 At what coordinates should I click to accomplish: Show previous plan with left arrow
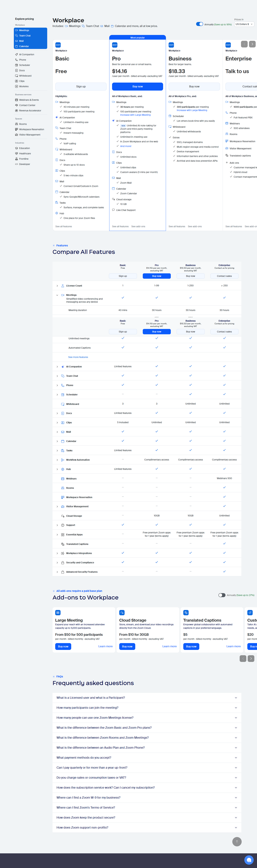click(244, 44)
